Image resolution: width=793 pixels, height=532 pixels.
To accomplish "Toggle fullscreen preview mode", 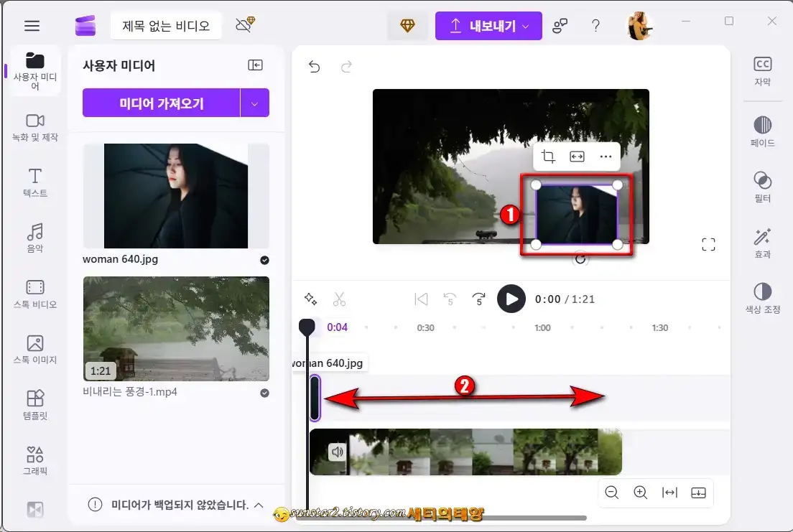I will [708, 244].
